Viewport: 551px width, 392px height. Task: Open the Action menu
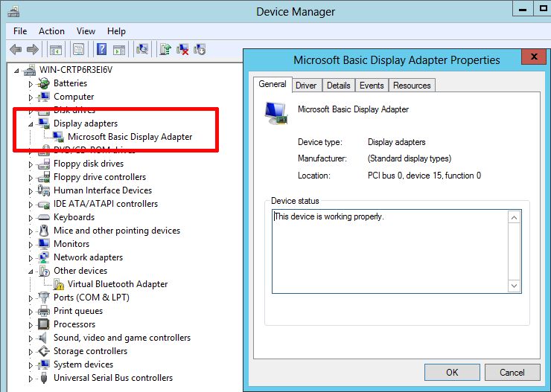pos(51,31)
